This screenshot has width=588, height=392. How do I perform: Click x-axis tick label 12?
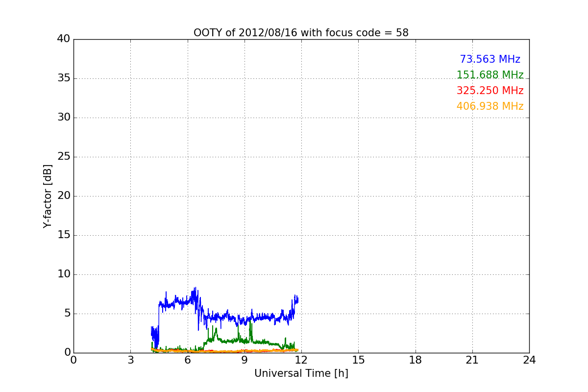pos(301,360)
